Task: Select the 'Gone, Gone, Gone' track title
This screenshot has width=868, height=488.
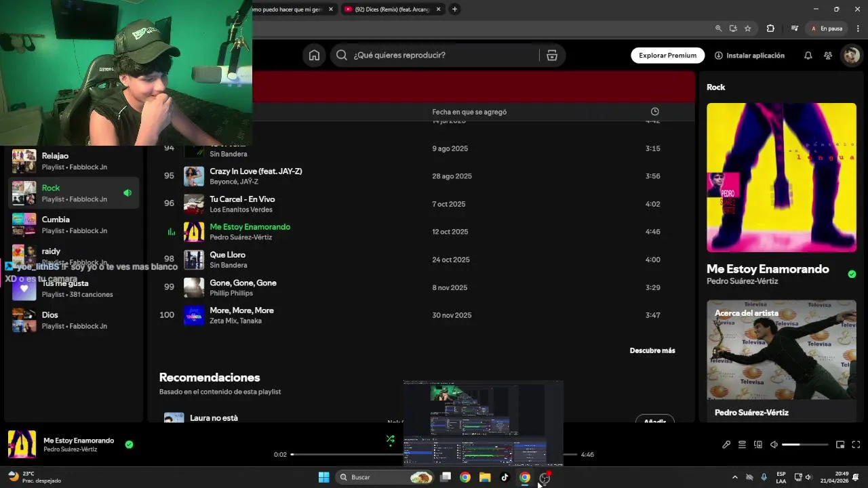Action: [x=243, y=283]
